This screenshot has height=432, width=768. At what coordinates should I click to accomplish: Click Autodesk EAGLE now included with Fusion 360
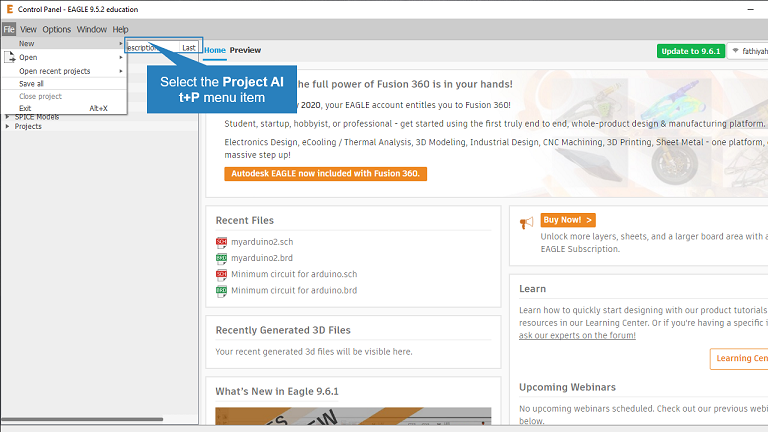coord(325,173)
